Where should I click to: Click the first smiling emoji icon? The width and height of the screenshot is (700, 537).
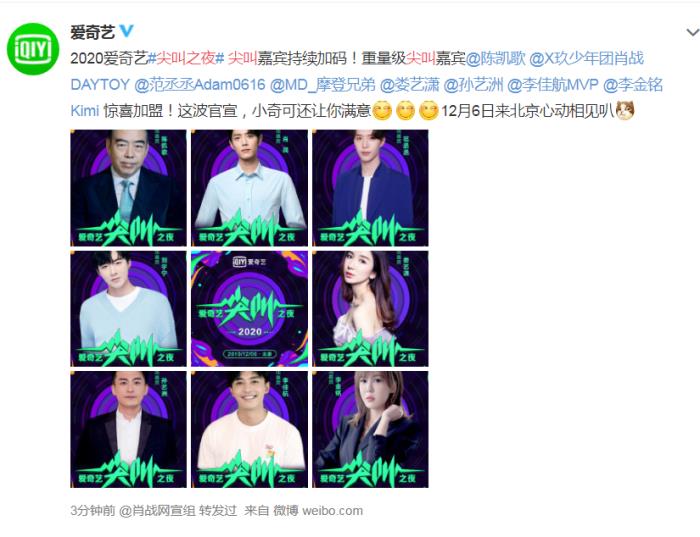[382, 111]
